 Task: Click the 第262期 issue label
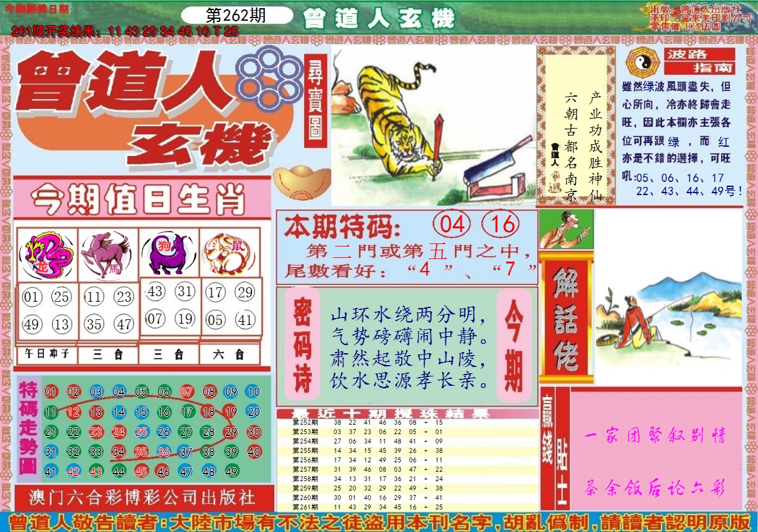237,16
